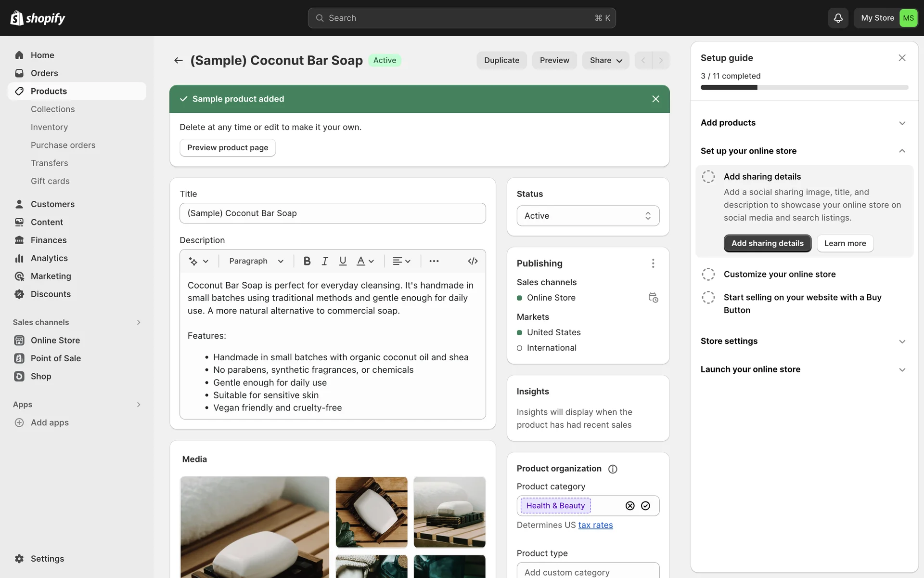Open Analytics in the sidebar
Image resolution: width=924 pixels, height=578 pixels.
point(49,258)
